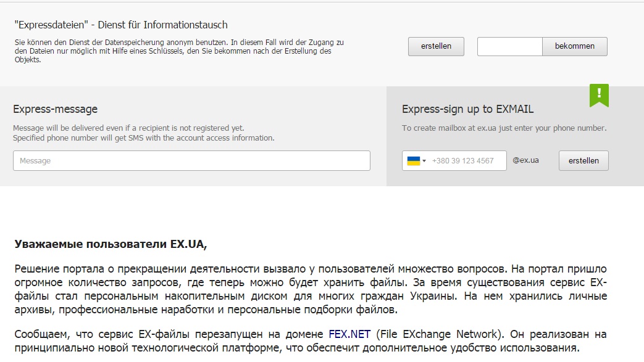Click the "To create mailbox at ex.ua" text
This screenshot has width=644, height=362.
(x=504, y=128)
